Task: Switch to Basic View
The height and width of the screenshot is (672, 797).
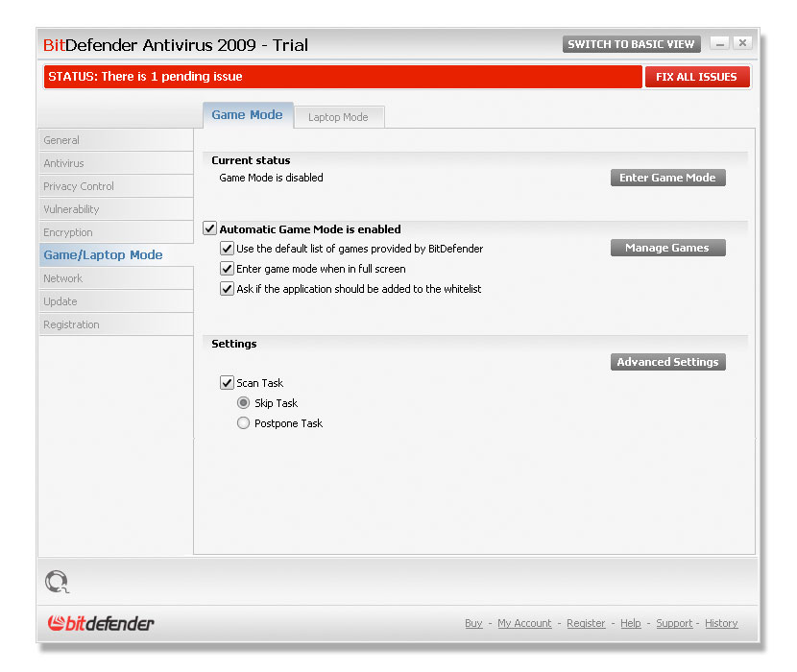Action: point(631,43)
